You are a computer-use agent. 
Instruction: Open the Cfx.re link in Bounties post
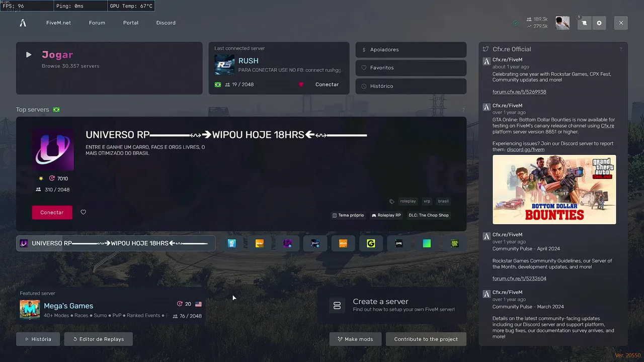[x=608, y=126]
